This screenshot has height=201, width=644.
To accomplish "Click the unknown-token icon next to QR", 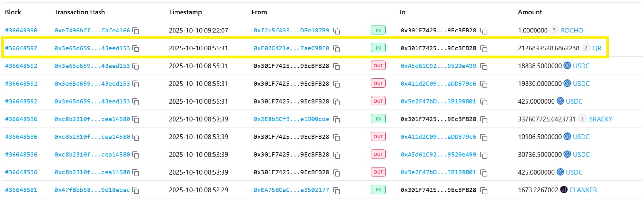I will pyautogui.click(x=586, y=48).
